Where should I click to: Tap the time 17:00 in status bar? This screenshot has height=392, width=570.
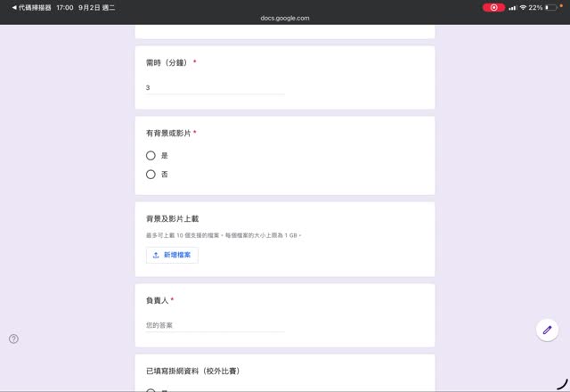click(65, 7)
